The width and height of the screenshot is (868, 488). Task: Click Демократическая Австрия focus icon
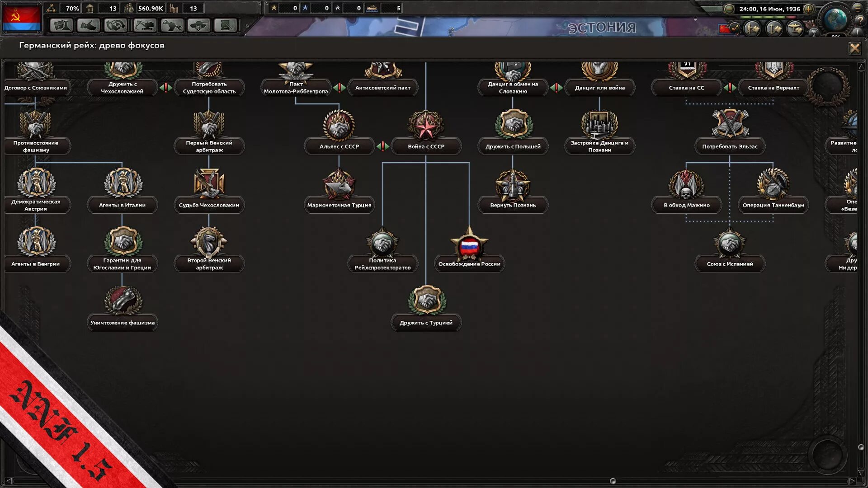(36, 183)
